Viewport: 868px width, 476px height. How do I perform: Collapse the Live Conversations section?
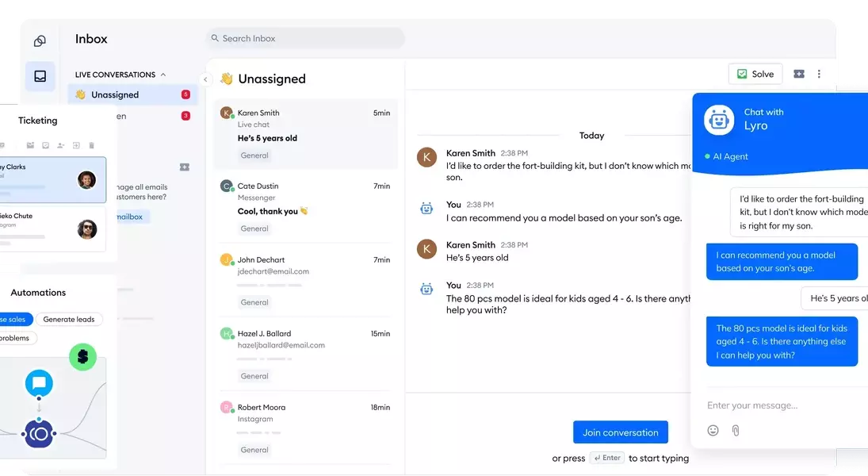tap(163, 75)
